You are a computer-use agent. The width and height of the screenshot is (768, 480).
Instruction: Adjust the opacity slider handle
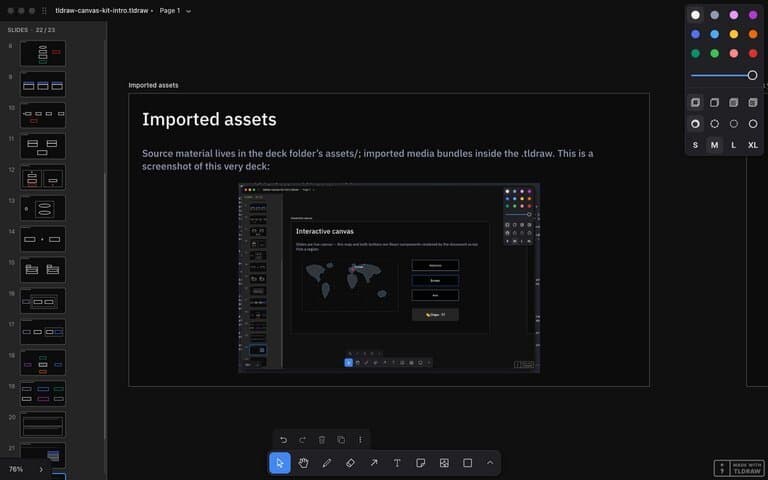tap(752, 75)
